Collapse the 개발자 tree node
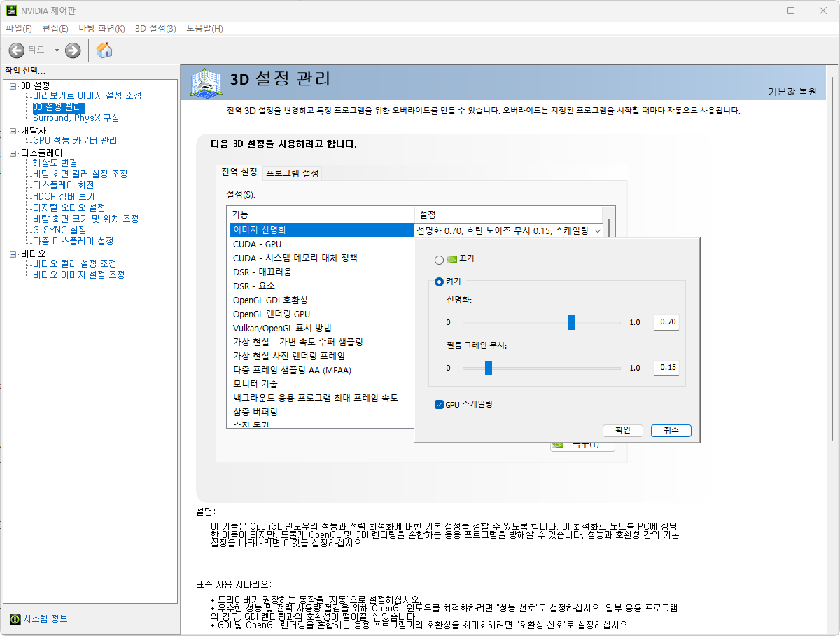The image size is (840, 636). (x=14, y=130)
